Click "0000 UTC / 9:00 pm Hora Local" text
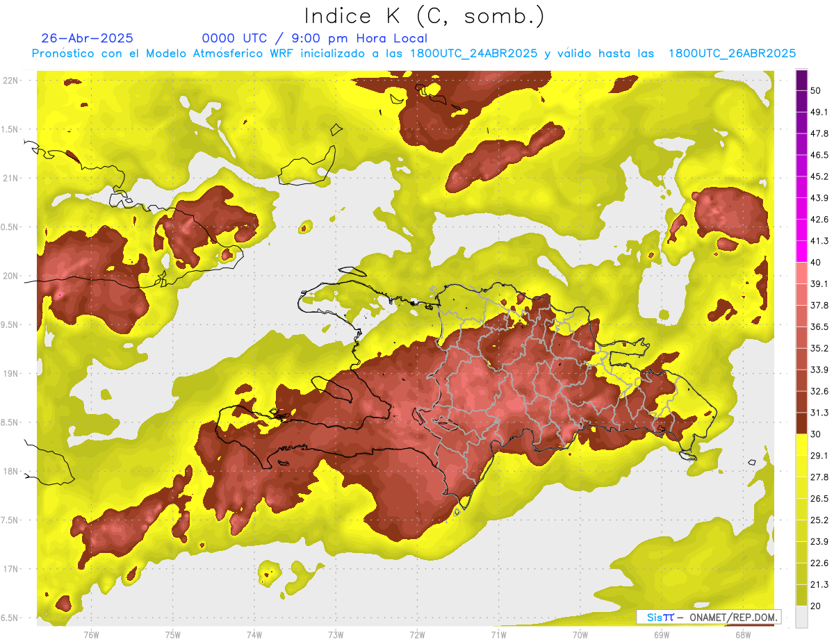The height and width of the screenshot is (644, 834). point(315,38)
